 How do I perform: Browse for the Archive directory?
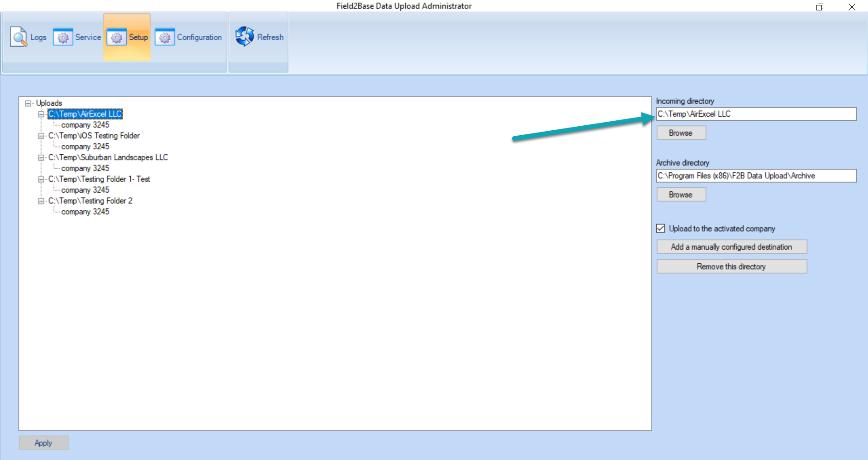tap(681, 194)
